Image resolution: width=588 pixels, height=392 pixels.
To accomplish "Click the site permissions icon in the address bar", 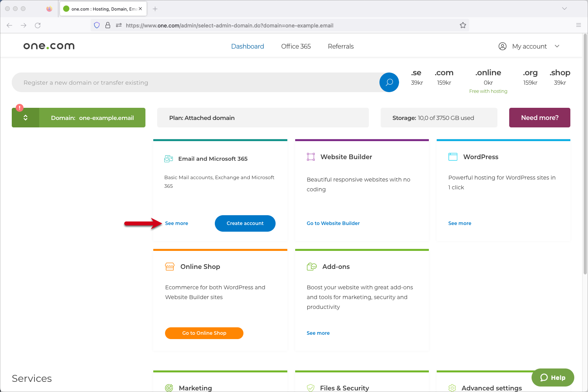I will [119, 25].
